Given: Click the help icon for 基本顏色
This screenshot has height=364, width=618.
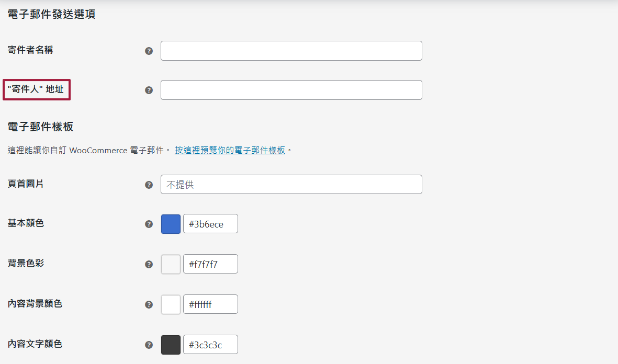Looking at the screenshot, I should click(x=149, y=224).
